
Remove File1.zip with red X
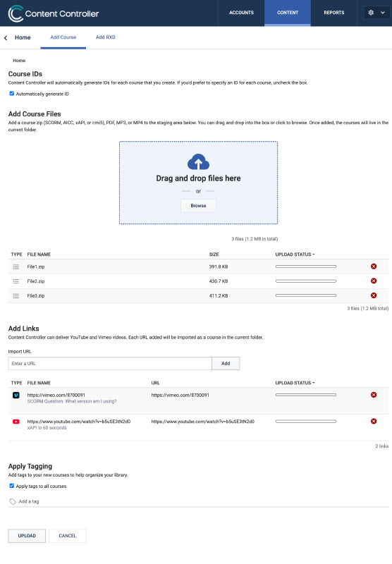[x=374, y=266]
